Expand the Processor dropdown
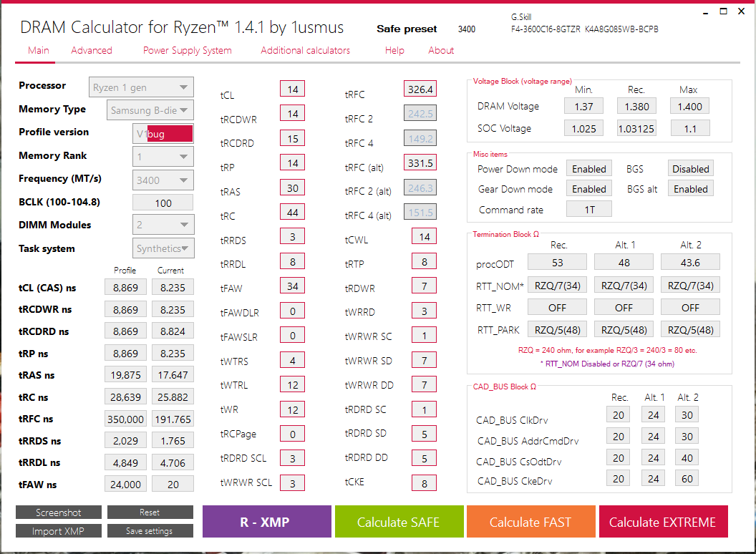756x554 pixels. point(141,87)
